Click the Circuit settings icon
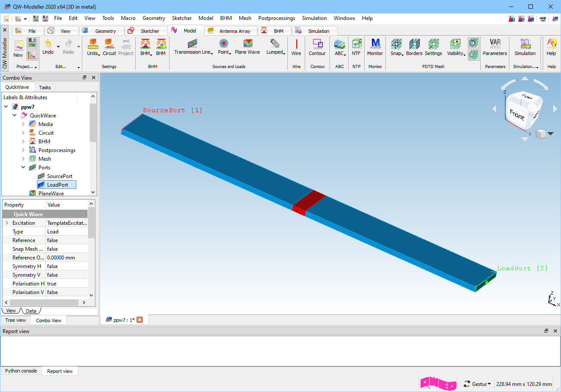Screen dimensions: 561x392 [109, 44]
